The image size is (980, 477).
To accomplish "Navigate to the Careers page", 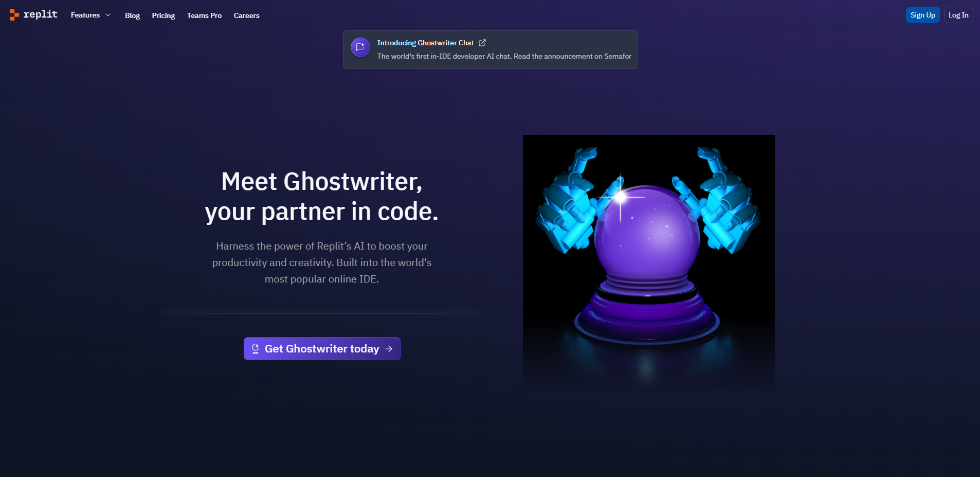I will pos(246,15).
